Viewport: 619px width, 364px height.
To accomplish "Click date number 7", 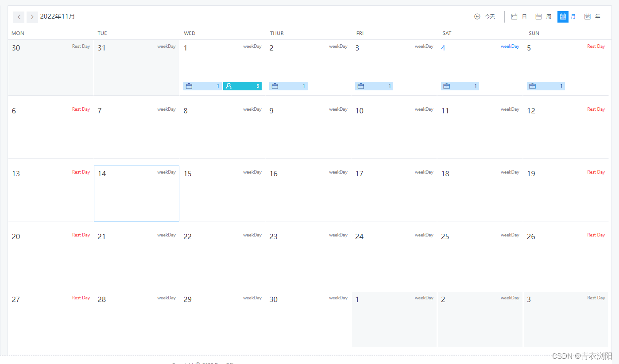I will click(100, 111).
